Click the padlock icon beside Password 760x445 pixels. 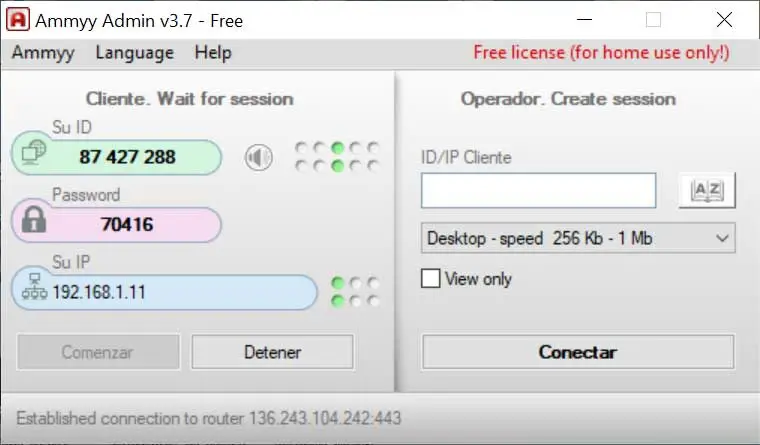(x=34, y=220)
